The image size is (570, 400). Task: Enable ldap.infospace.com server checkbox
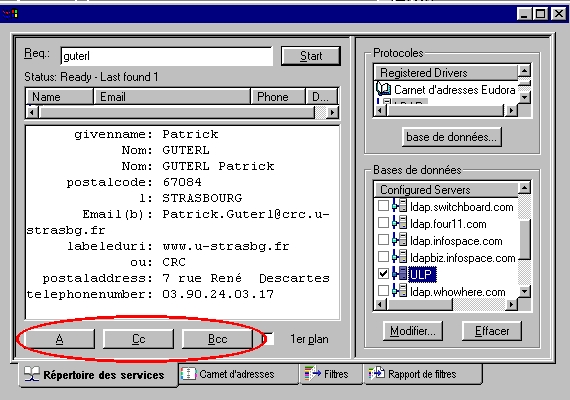(384, 240)
